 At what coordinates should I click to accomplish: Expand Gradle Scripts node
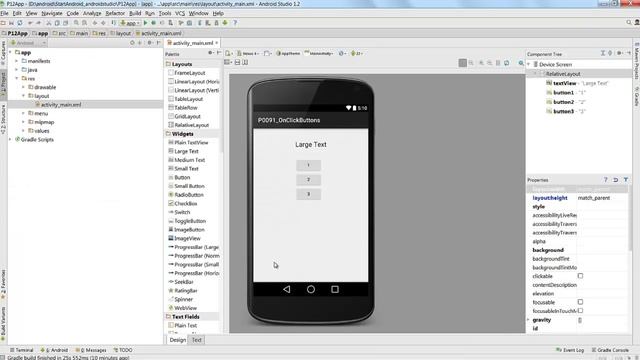pos(10,140)
